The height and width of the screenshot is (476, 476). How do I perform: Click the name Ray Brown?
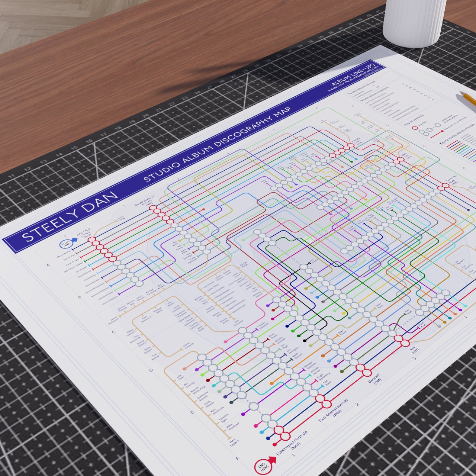161,287
